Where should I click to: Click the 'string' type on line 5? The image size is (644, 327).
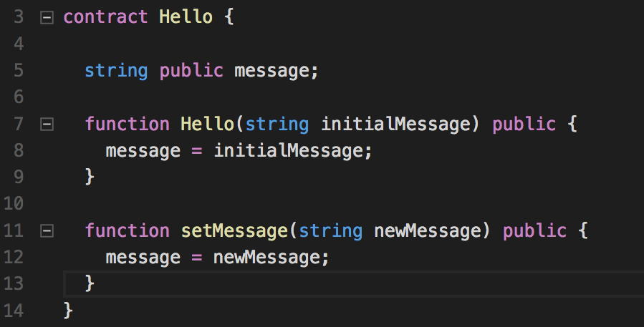[x=116, y=71]
